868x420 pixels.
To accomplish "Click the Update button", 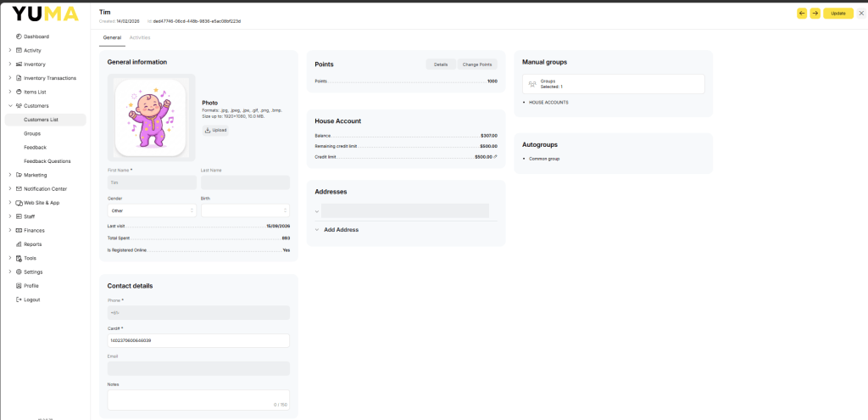I will click(838, 14).
